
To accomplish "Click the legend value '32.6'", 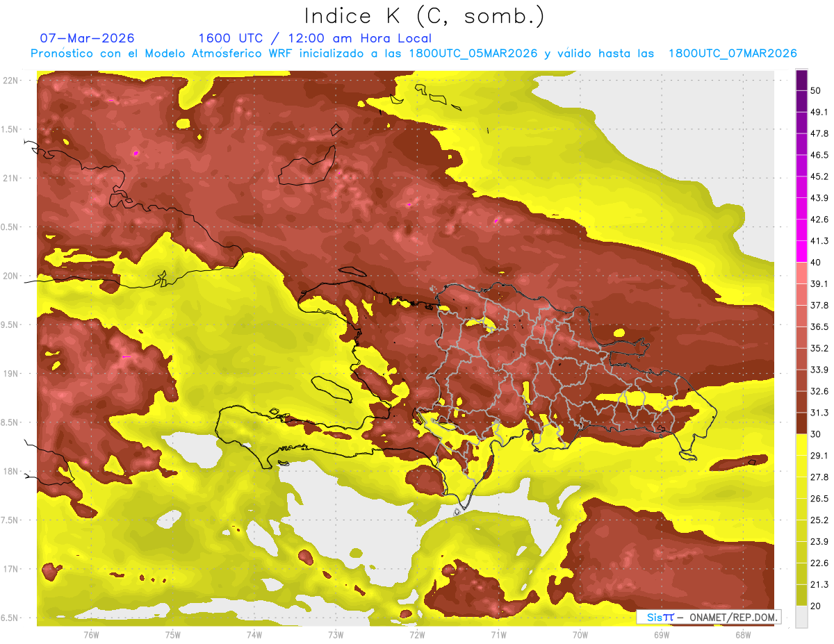I will [x=819, y=391].
